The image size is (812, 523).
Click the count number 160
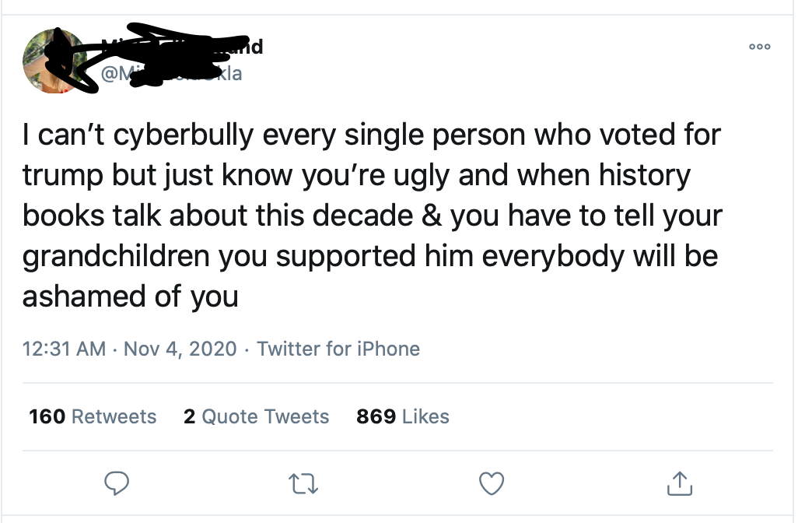(47, 416)
